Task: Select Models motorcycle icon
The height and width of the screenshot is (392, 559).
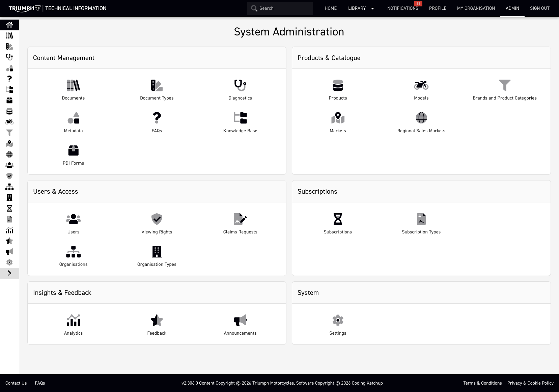Action: [421, 85]
